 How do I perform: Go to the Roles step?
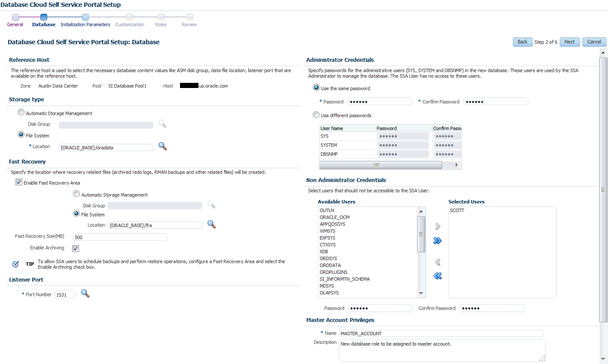click(161, 25)
